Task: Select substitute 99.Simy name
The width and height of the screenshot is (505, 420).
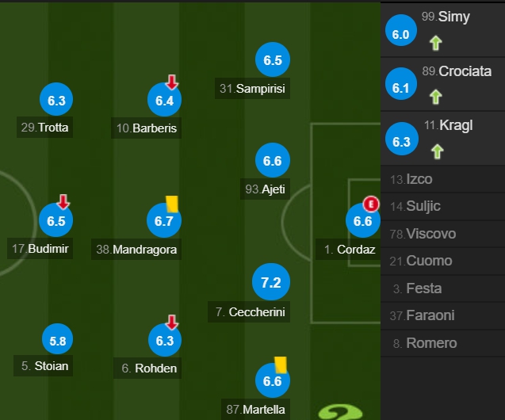Action: pyautogui.click(x=446, y=17)
